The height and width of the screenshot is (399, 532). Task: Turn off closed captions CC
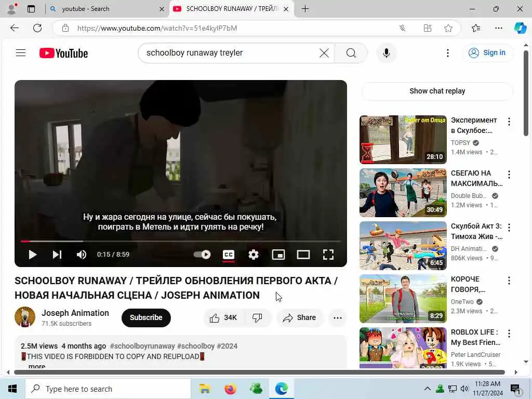pyautogui.click(x=229, y=255)
